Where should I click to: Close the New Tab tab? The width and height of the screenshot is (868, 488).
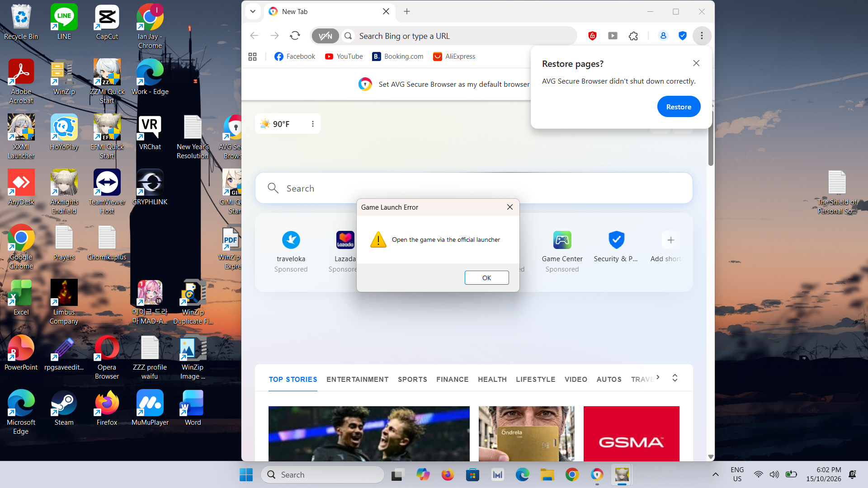click(x=386, y=11)
